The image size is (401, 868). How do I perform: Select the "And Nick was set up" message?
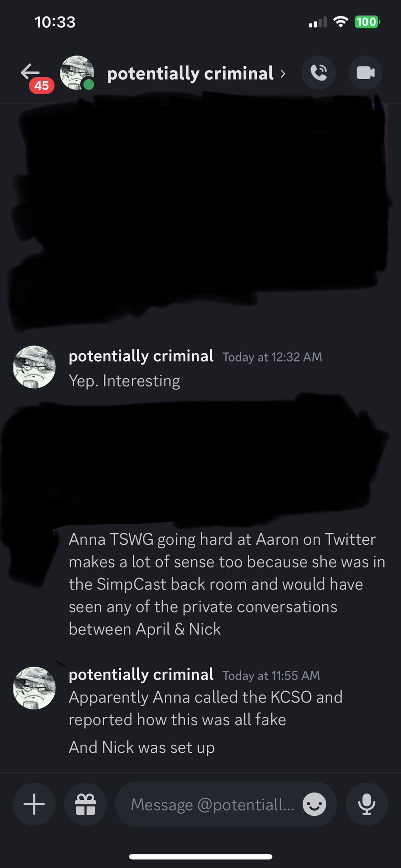(142, 747)
